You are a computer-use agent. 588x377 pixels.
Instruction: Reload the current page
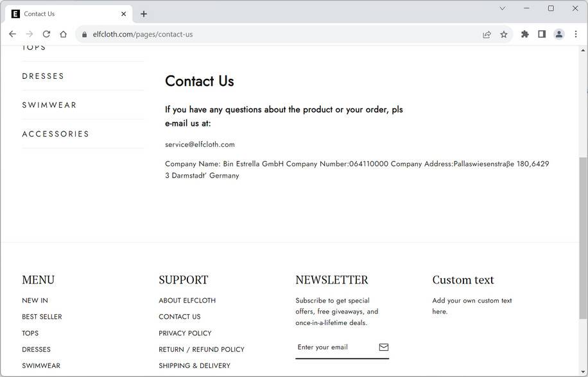pyautogui.click(x=46, y=34)
